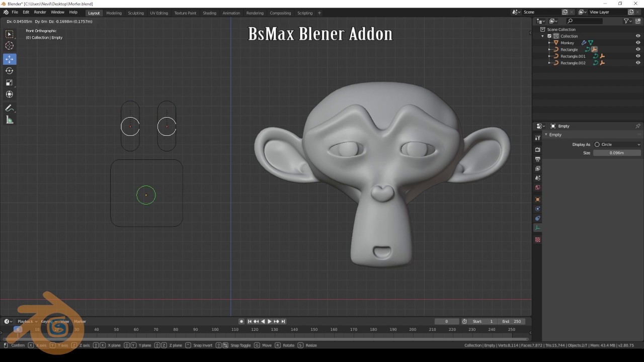Open the outliner filter dropdown
Image resolution: width=644 pixels, height=362 pixels.
[x=627, y=21]
